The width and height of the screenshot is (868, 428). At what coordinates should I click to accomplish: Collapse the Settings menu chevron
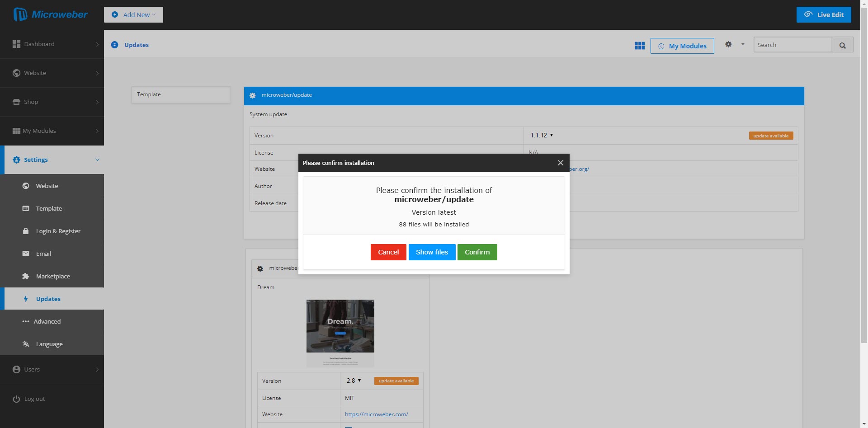97,160
